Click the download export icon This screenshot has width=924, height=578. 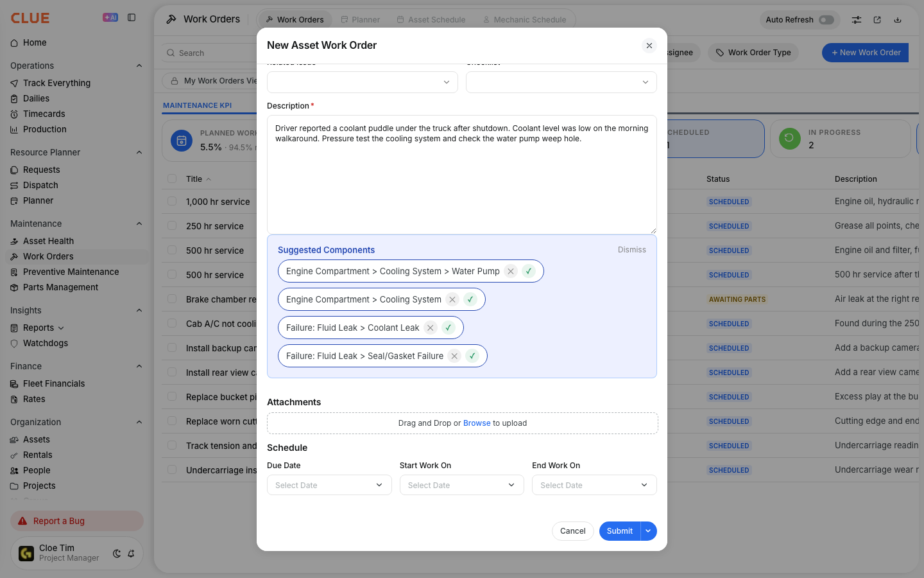(898, 20)
